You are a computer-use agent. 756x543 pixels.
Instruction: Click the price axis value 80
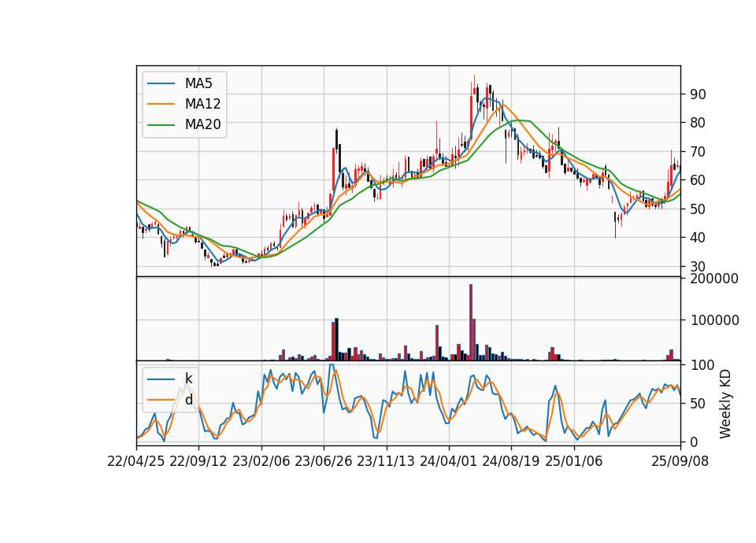coord(699,123)
